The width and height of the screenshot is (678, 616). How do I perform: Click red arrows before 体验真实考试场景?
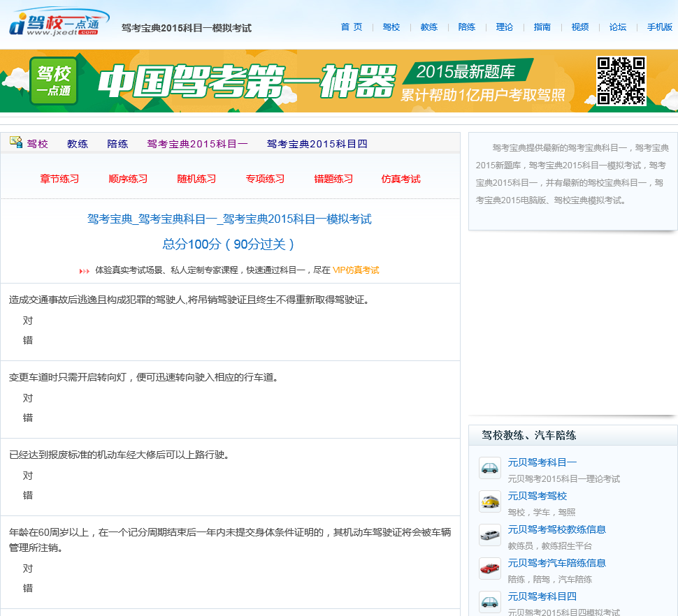pyautogui.click(x=85, y=271)
